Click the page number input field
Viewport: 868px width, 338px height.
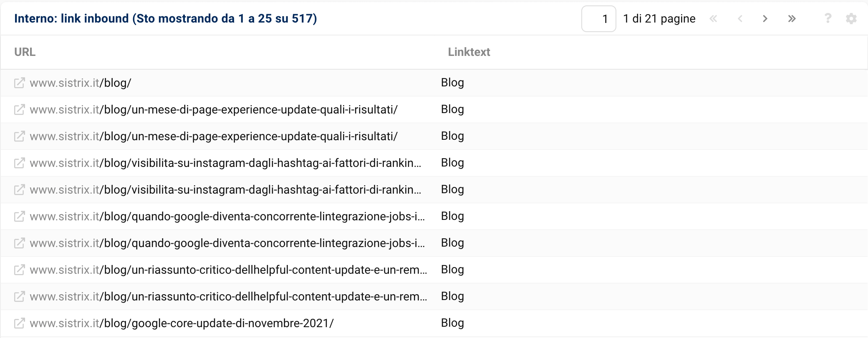click(598, 19)
